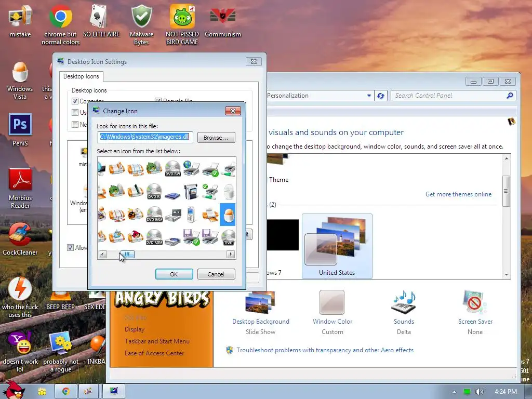Open Screen Saver None settings
Image resolution: width=532 pixels, height=399 pixels.
point(475,313)
